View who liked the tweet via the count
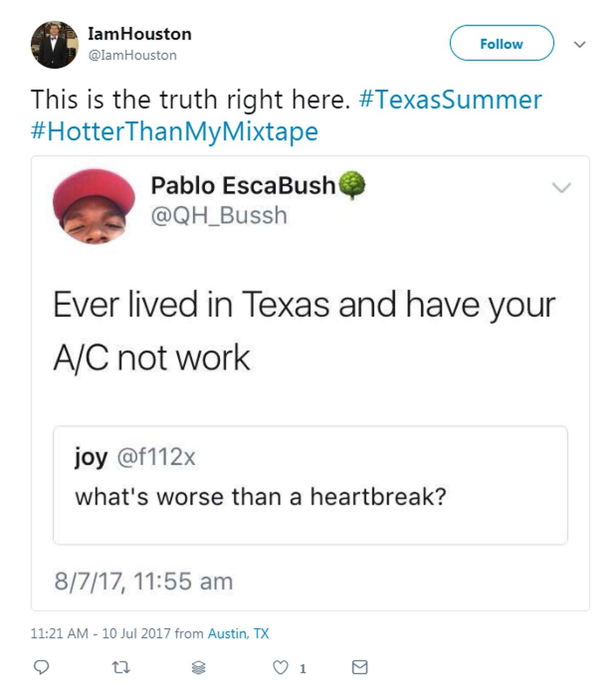This screenshot has height=700, width=614. click(x=302, y=667)
